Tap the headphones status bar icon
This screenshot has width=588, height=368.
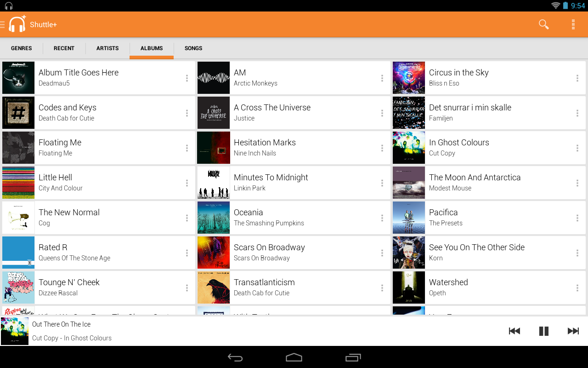(x=9, y=6)
